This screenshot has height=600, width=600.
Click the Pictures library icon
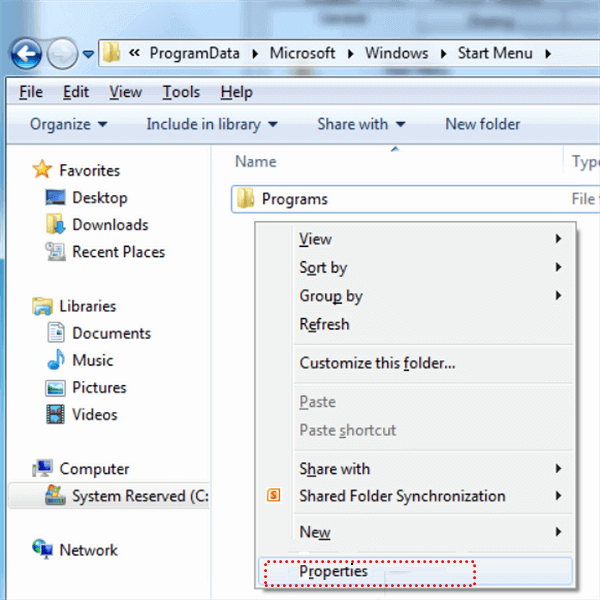tap(55, 388)
